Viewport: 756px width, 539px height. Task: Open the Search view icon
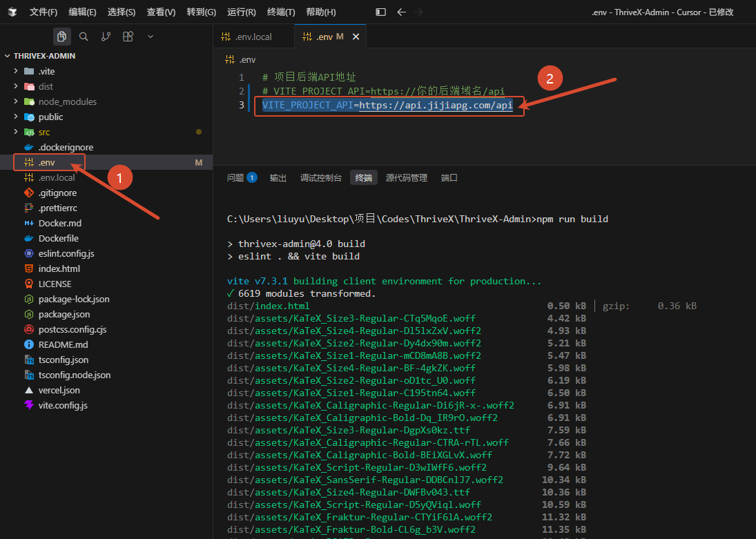pyautogui.click(x=84, y=37)
